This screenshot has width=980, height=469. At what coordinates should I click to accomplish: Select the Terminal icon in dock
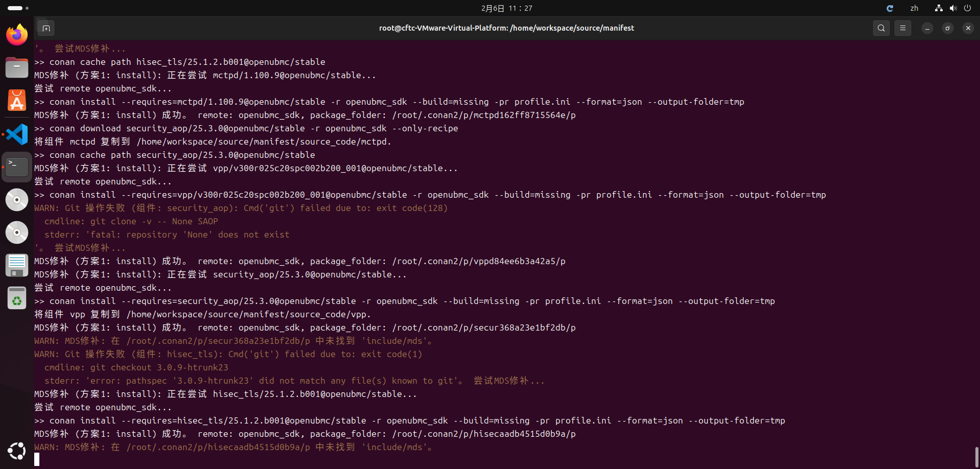click(x=17, y=167)
